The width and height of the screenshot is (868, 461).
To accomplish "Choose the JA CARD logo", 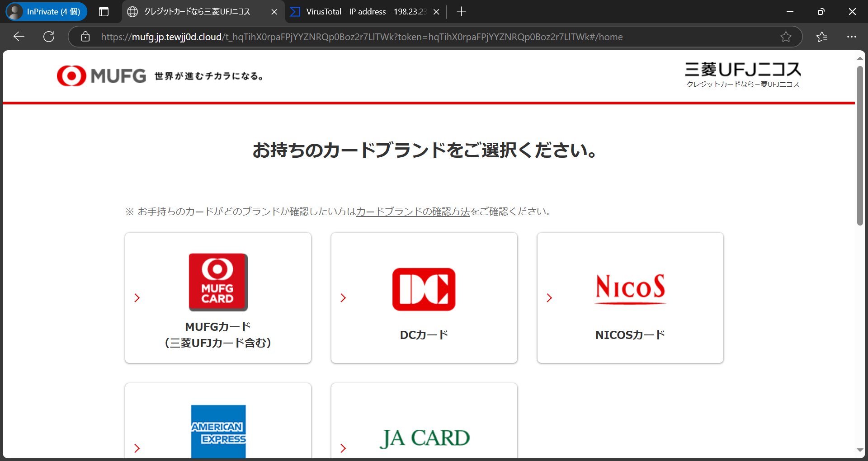I will [424, 438].
